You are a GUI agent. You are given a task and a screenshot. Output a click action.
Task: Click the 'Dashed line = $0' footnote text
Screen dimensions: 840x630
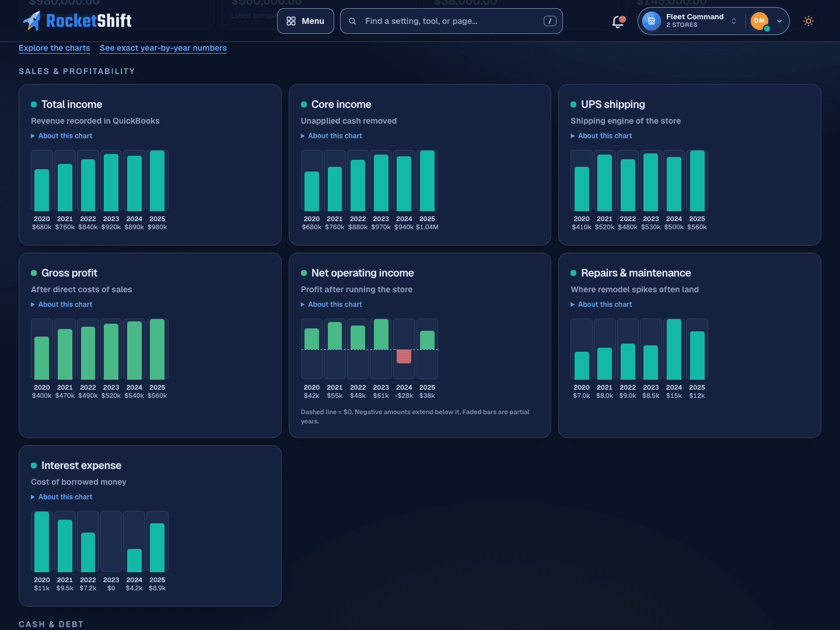415,416
